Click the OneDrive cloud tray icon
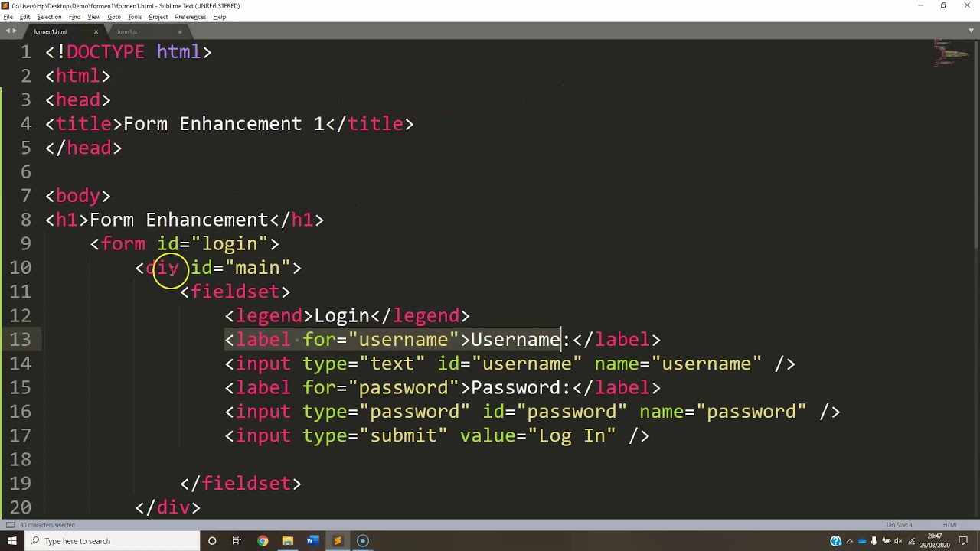 (862, 541)
